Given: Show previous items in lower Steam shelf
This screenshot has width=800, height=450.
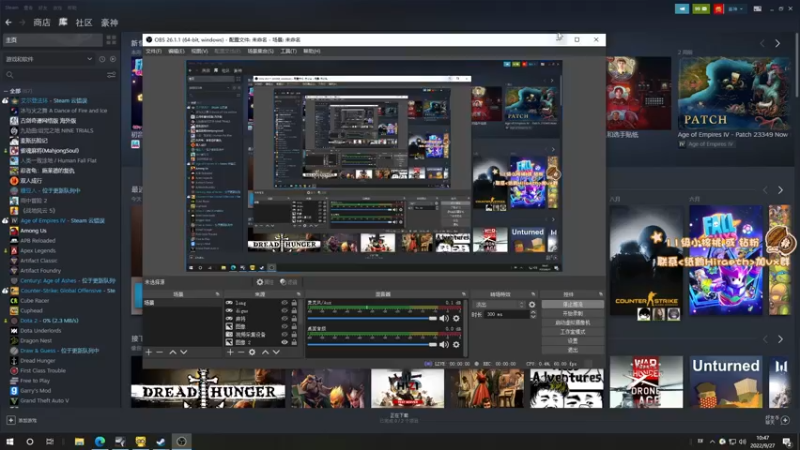Looking at the screenshot, I should point(765,339).
